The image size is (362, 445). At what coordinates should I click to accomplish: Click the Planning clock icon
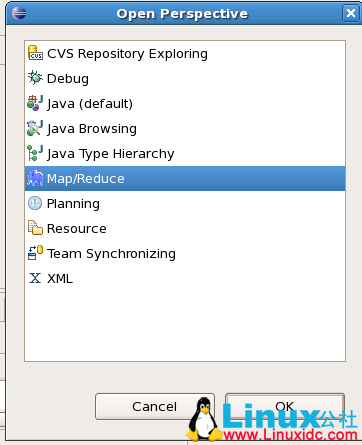(35, 203)
